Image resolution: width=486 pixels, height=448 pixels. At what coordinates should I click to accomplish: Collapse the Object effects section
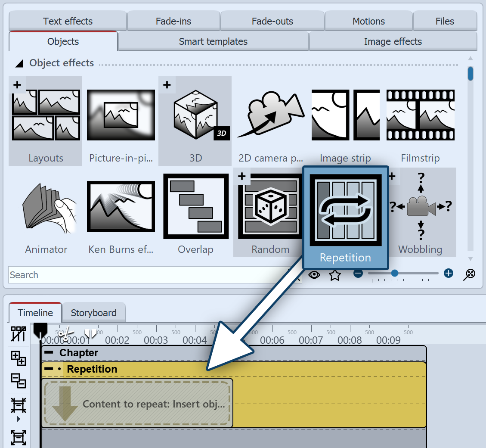coord(19,64)
